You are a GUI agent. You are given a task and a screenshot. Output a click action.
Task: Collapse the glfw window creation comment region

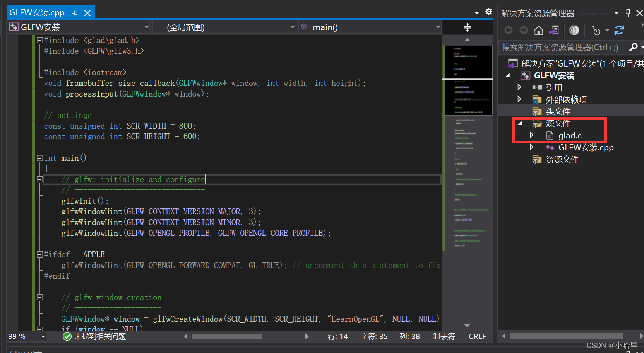coord(39,297)
